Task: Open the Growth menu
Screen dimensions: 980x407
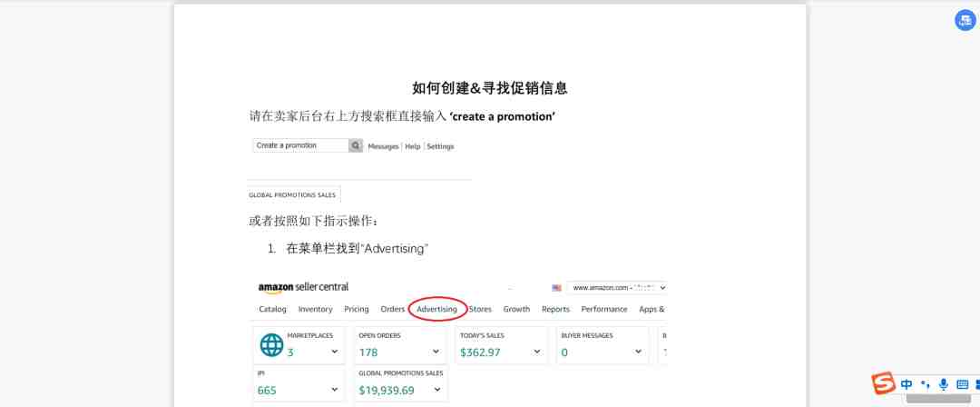Action: pos(516,309)
